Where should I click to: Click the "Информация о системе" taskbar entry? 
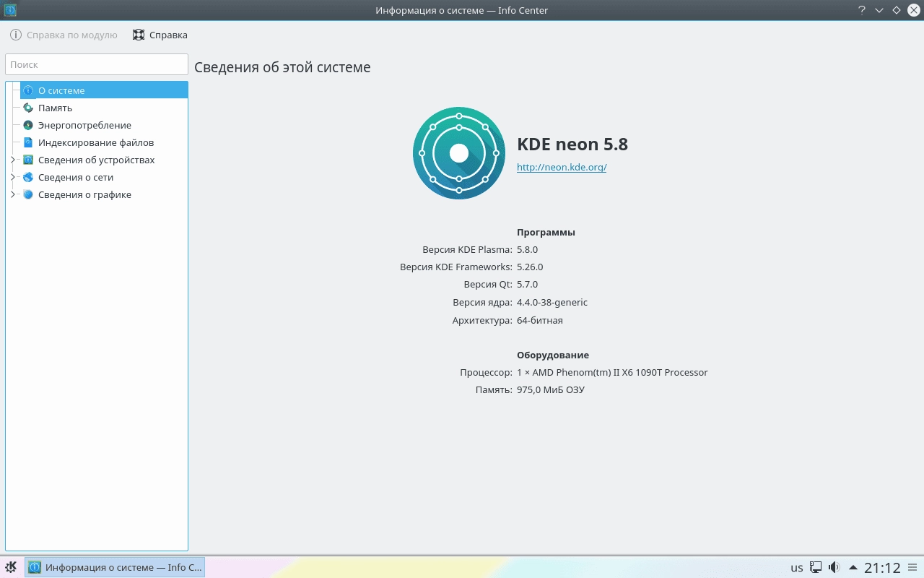(x=115, y=567)
